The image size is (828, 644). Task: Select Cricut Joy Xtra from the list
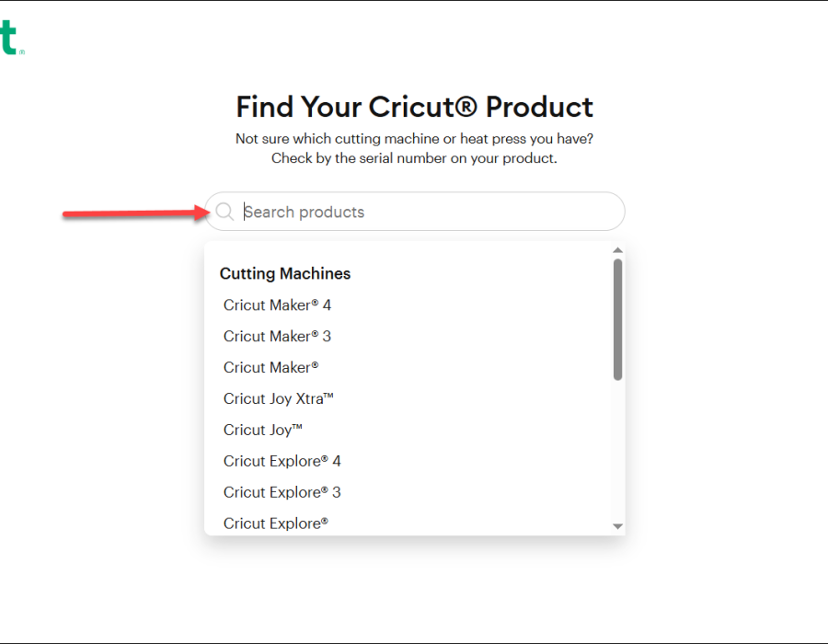pyautogui.click(x=278, y=399)
